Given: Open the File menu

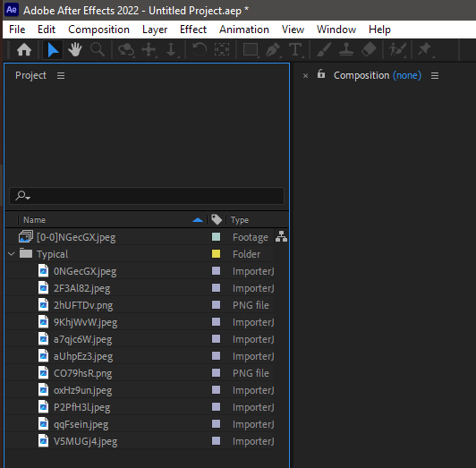Looking at the screenshot, I should point(17,30).
